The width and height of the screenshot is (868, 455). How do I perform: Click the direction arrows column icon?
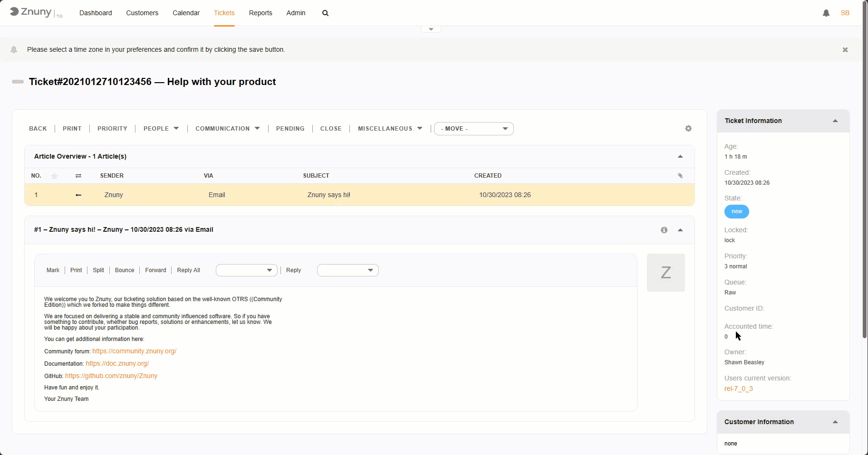[x=78, y=176]
